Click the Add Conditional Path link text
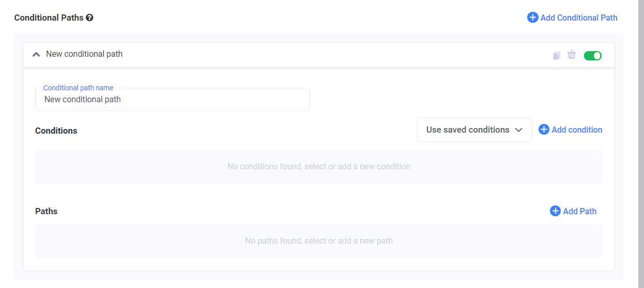Image resolution: width=644 pixels, height=288 pixels. 579,18
